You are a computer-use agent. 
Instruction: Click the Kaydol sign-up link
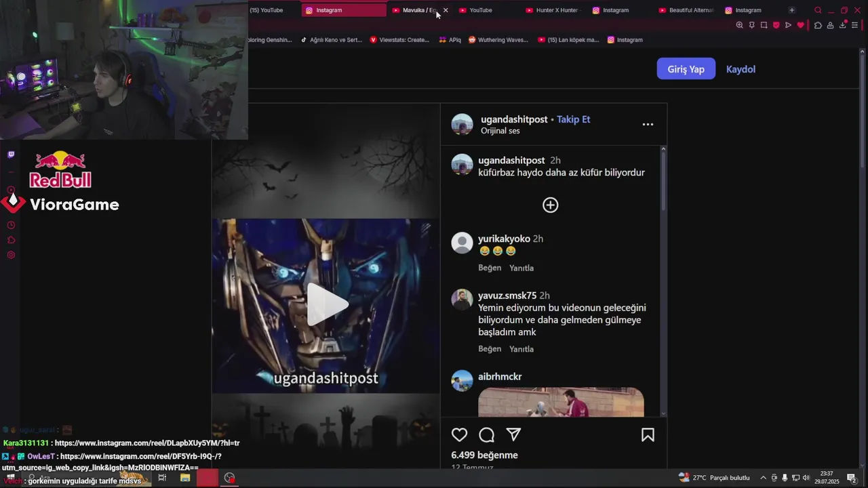pos(741,69)
